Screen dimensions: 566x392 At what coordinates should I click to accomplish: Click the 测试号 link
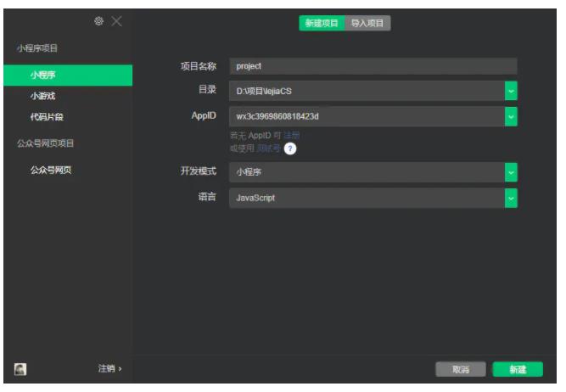tap(268, 148)
